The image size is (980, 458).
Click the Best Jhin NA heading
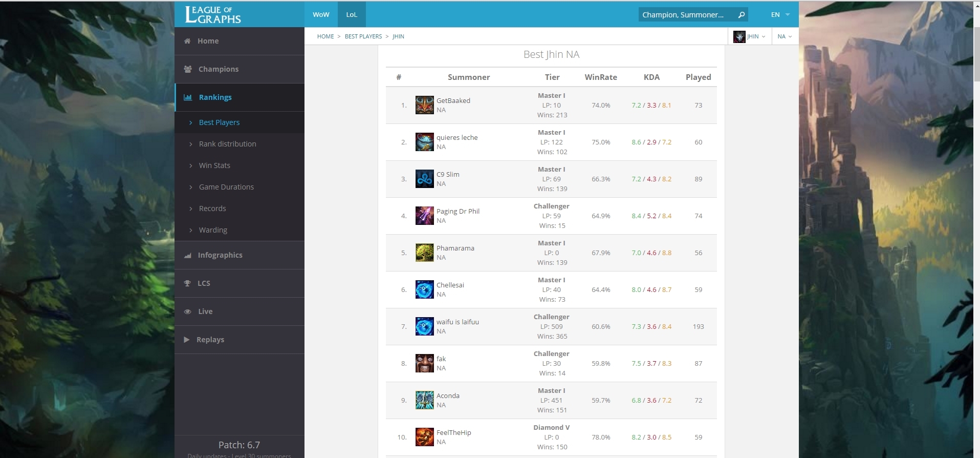551,54
